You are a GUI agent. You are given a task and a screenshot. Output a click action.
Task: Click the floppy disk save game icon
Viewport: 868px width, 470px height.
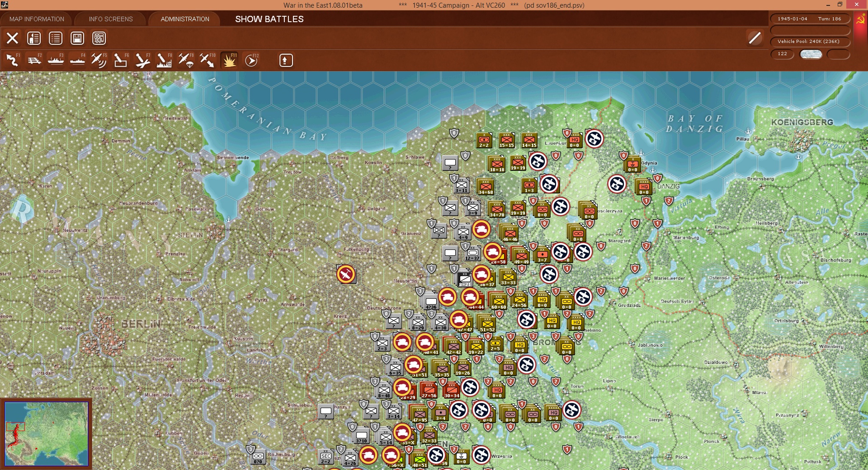pos(77,38)
